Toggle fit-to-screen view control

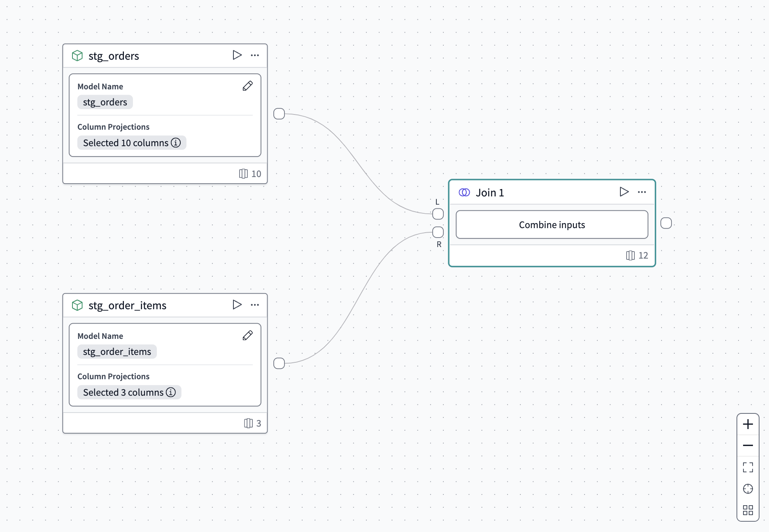[748, 467]
